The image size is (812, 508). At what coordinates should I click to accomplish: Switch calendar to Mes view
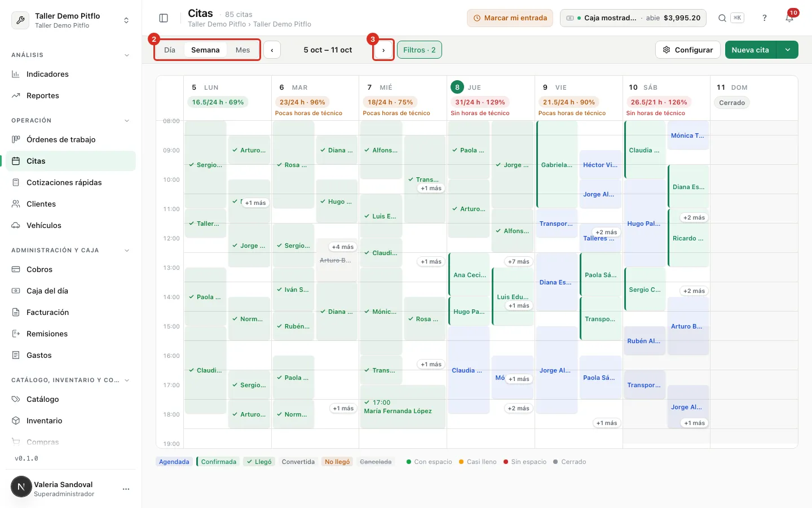coord(242,50)
